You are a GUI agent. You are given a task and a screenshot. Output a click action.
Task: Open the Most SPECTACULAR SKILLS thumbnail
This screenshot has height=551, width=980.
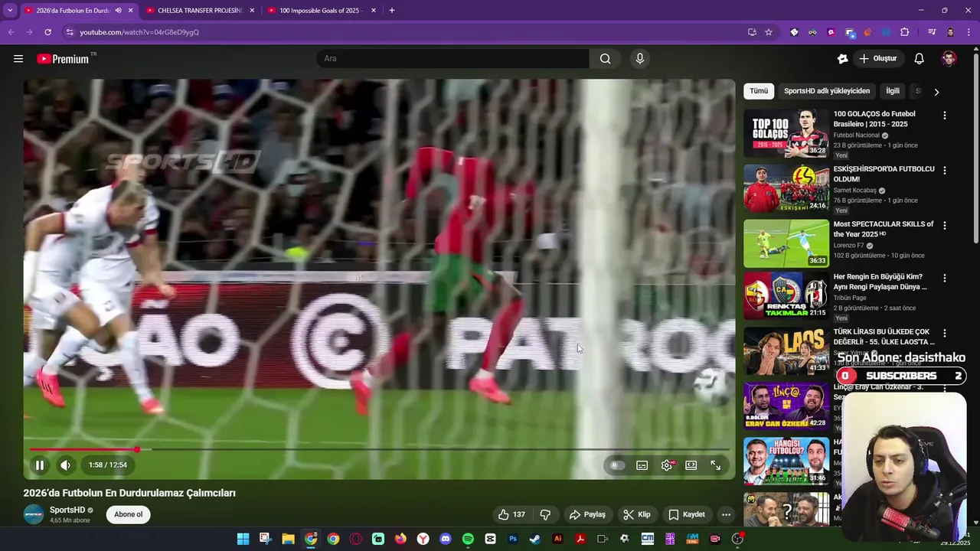point(786,243)
